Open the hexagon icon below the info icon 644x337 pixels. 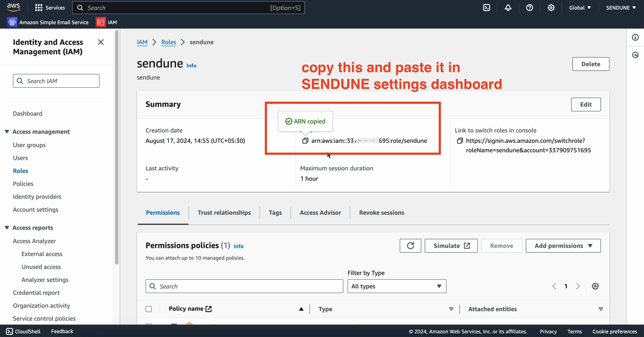[x=635, y=55]
